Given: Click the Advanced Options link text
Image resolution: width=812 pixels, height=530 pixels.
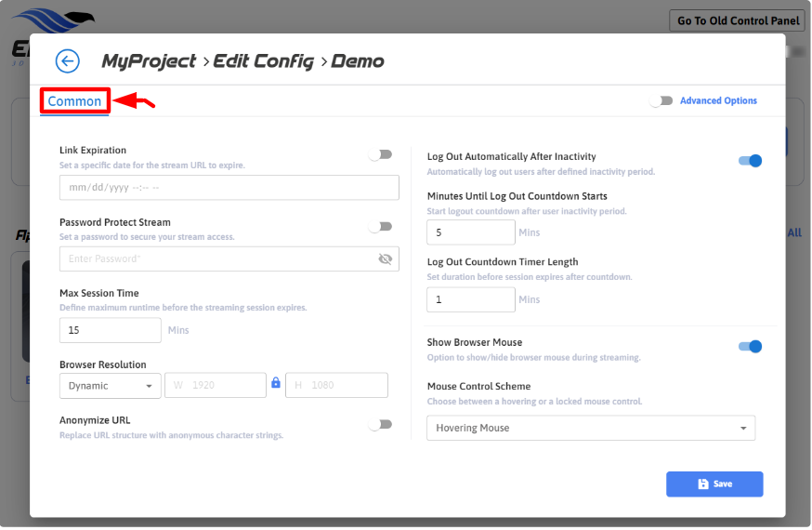Looking at the screenshot, I should 718,101.
